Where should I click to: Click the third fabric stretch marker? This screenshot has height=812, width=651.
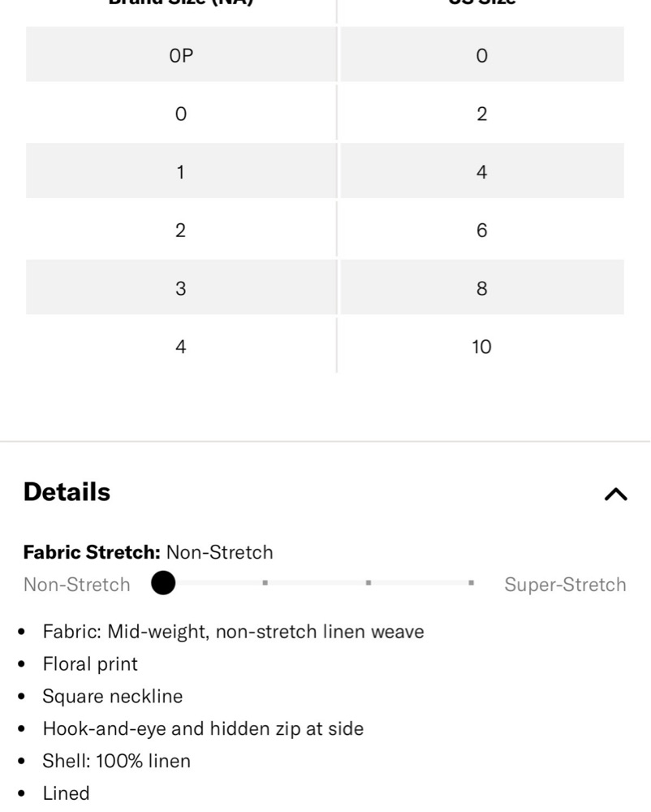pos(368,583)
